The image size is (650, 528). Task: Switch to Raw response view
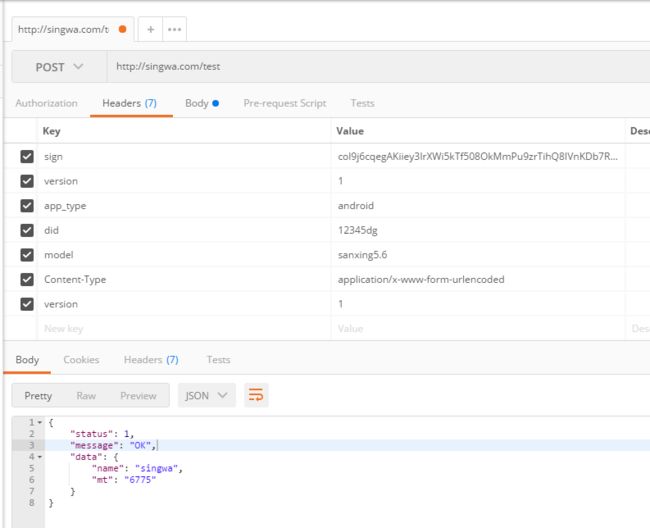(x=86, y=396)
